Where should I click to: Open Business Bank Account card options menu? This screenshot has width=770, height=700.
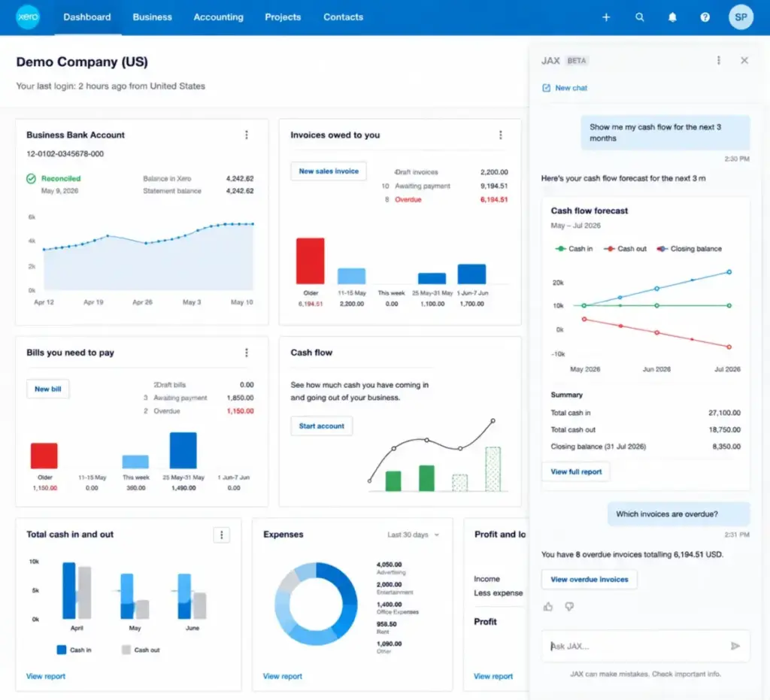247,135
